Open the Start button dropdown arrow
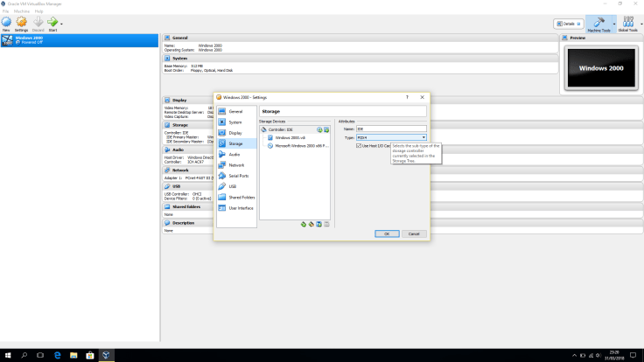 point(61,24)
